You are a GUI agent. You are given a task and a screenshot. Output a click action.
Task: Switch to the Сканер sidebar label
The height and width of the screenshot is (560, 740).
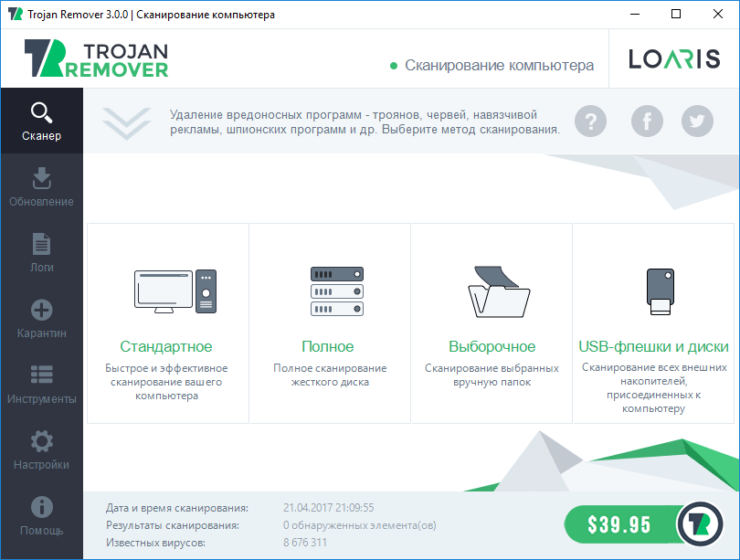point(41,136)
